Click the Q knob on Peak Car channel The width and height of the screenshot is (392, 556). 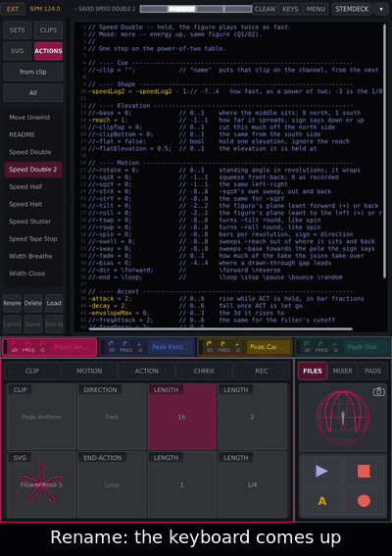coord(238,344)
